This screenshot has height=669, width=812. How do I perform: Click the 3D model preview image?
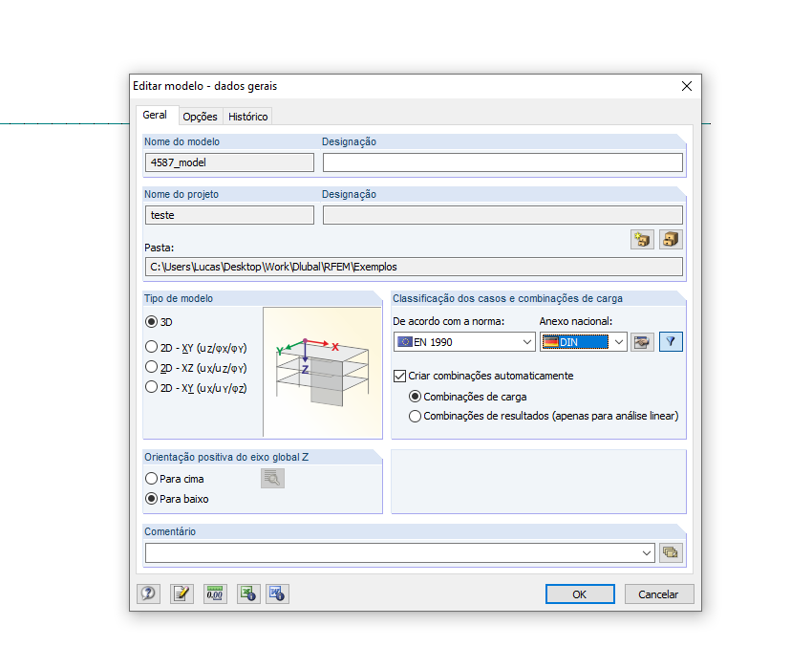(x=322, y=372)
